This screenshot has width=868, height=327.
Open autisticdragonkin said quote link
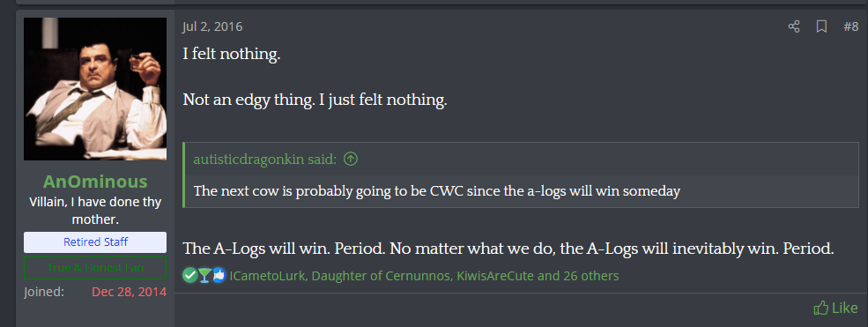click(265, 160)
